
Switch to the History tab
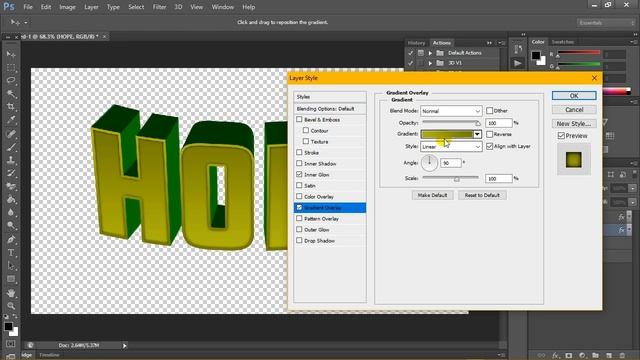[416, 43]
